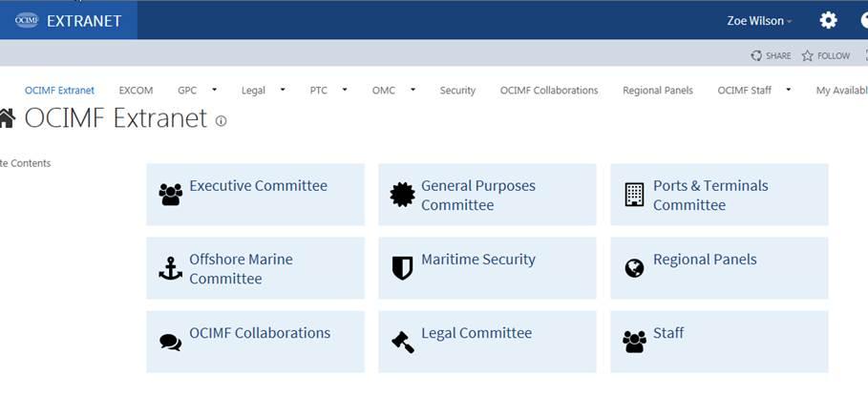The width and height of the screenshot is (868, 417).
Task: Click the Executive Committee people icon
Action: pos(171,194)
